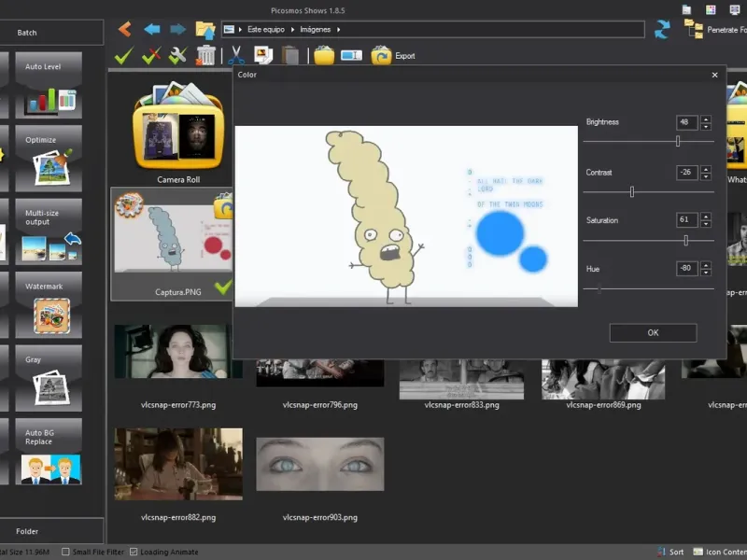Click the Sort button in status bar
This screenshot has width=747, height=560.
(670, 552)
